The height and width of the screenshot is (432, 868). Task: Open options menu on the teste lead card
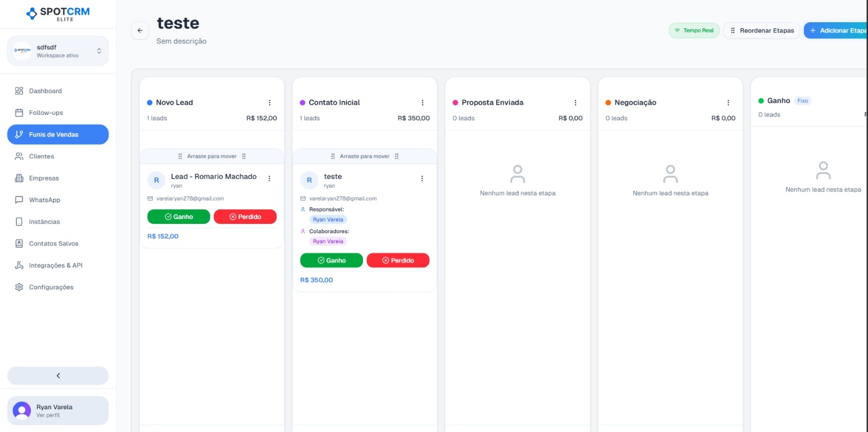coord(422,178)
